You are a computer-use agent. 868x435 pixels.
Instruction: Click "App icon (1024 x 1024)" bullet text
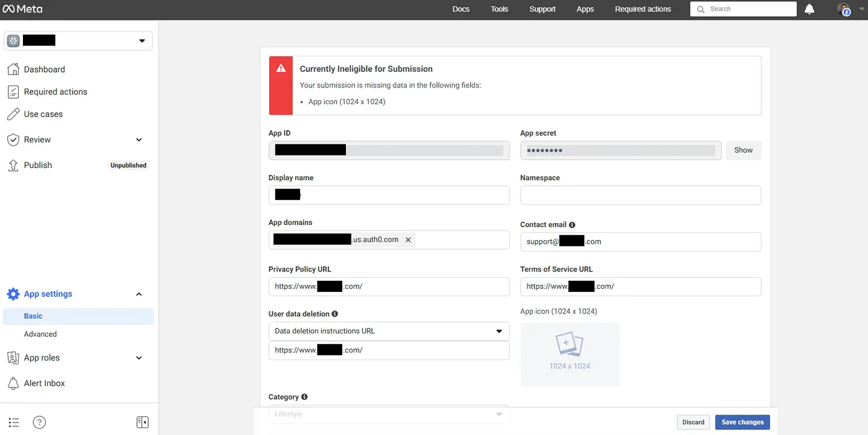click(347, 102)
